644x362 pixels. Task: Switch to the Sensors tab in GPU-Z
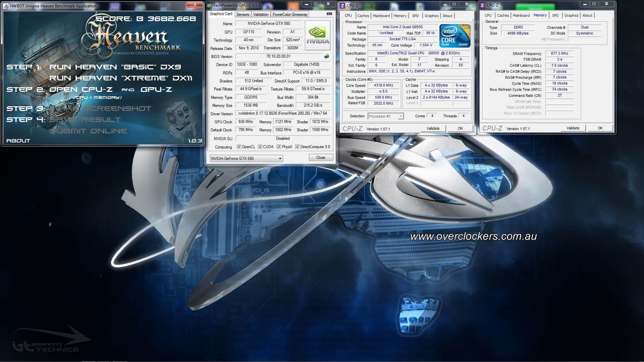pyautogui.click(x=243, y=14)
